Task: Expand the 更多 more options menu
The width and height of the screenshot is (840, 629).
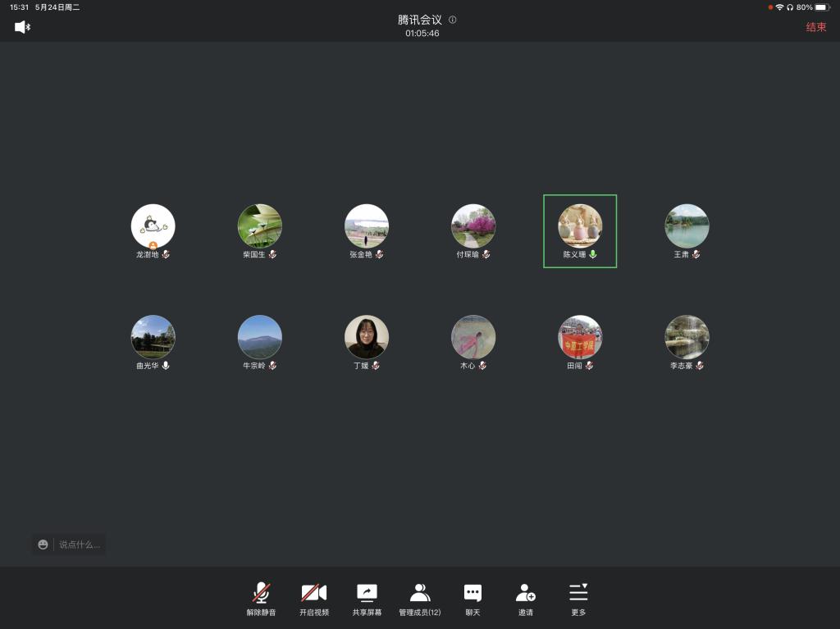Action: 578,597
